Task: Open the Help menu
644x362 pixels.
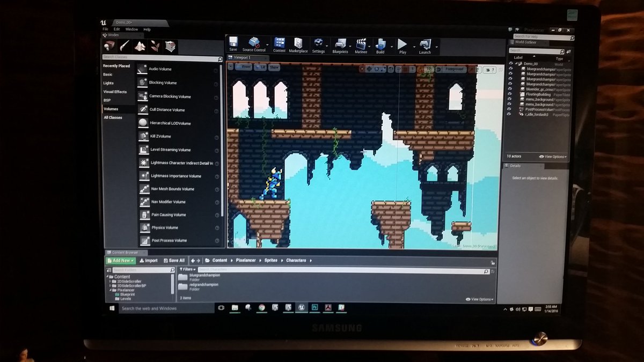Action: (x=147, y=29)
